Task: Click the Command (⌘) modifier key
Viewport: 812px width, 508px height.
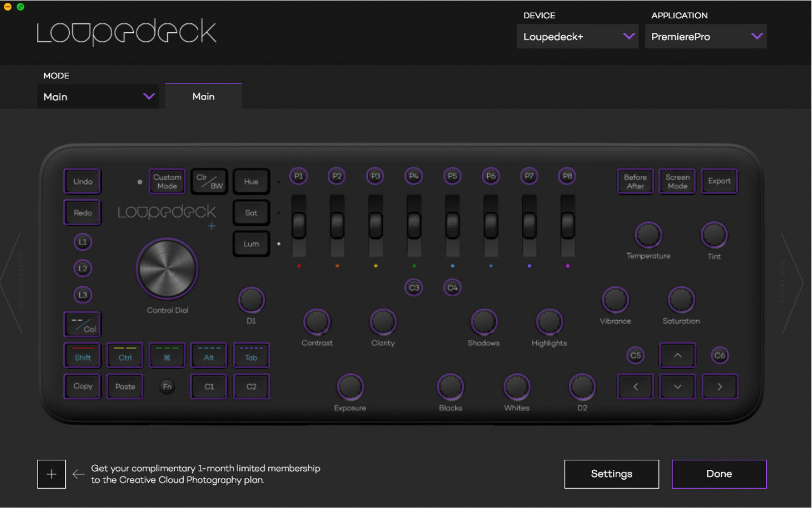Action: pos(167,355)
